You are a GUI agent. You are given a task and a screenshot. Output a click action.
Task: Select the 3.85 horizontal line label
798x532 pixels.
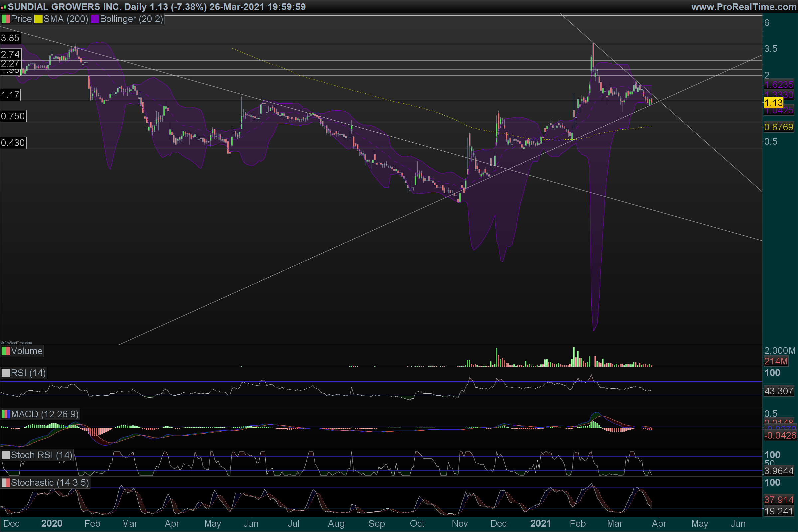pyautogui.click(x=10, y=38)
